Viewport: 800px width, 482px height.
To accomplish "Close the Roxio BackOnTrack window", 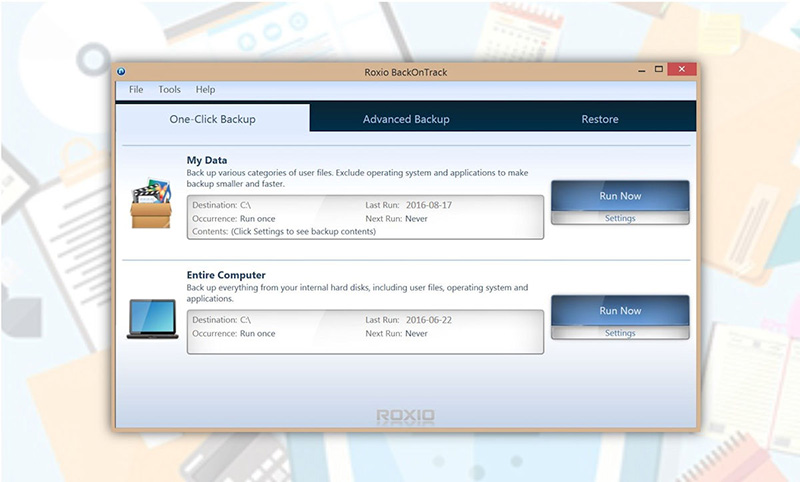I will click(682, 69).
